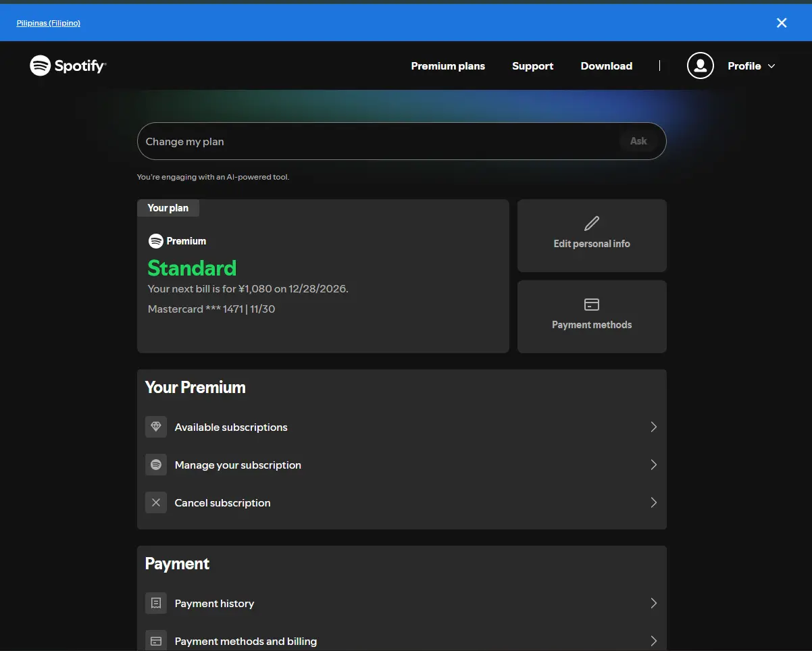812x651 pixels.
Task: Click the receipt icon beside Payment history
Action: click(156, 603)
